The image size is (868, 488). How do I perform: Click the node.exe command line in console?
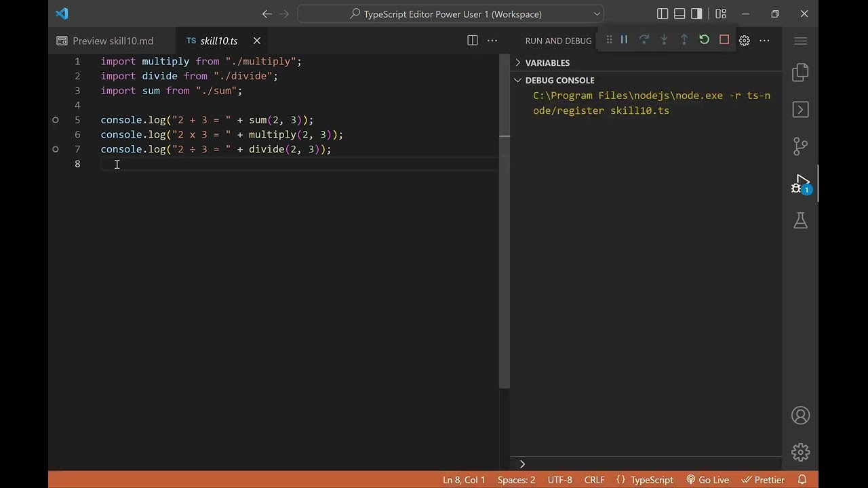652,103
